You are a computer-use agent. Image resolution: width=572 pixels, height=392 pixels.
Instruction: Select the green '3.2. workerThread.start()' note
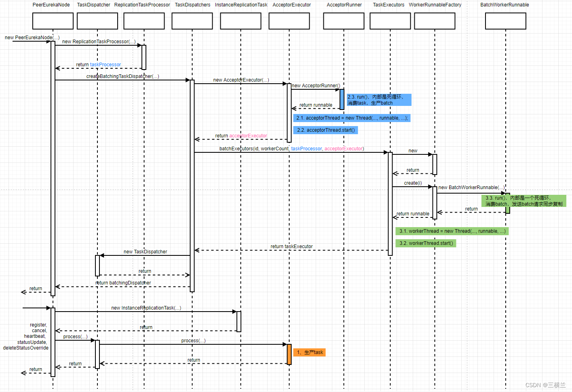click(x=426, y=243)
